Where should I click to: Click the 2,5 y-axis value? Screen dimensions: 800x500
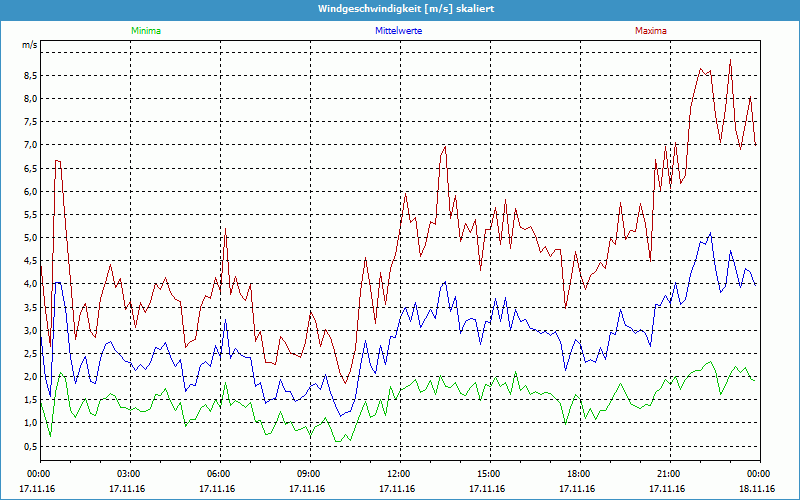coord(30,354)
